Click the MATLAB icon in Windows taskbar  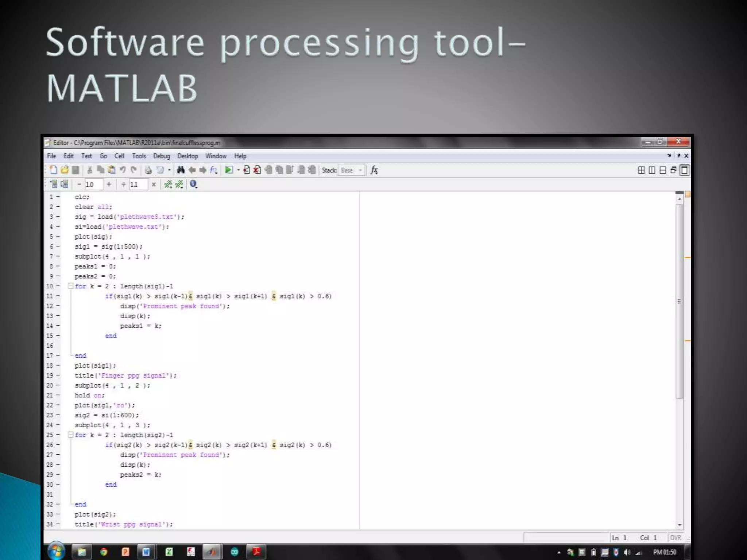pyautogui.click(x=212, y=552)
